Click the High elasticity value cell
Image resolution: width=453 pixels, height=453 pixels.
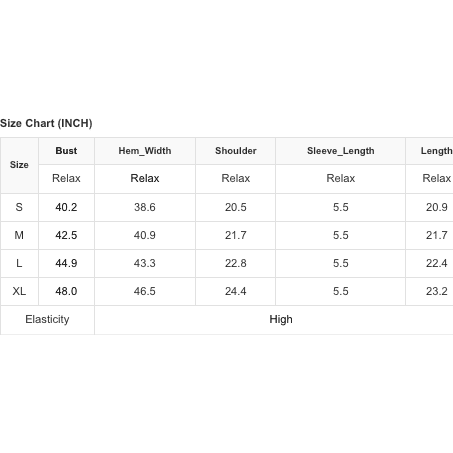point(274,319)
